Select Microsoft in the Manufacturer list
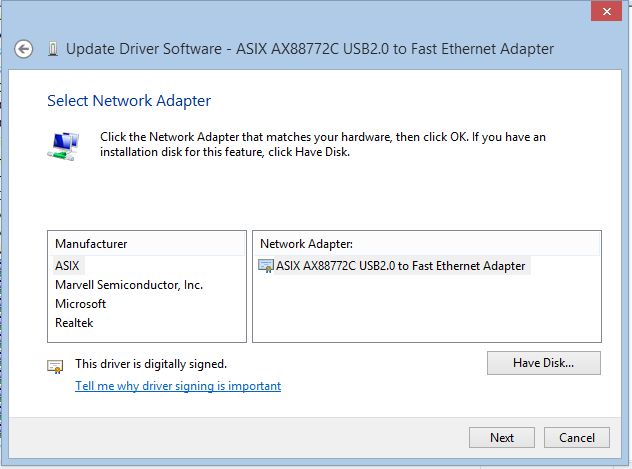632x469 pixels. 81,304
